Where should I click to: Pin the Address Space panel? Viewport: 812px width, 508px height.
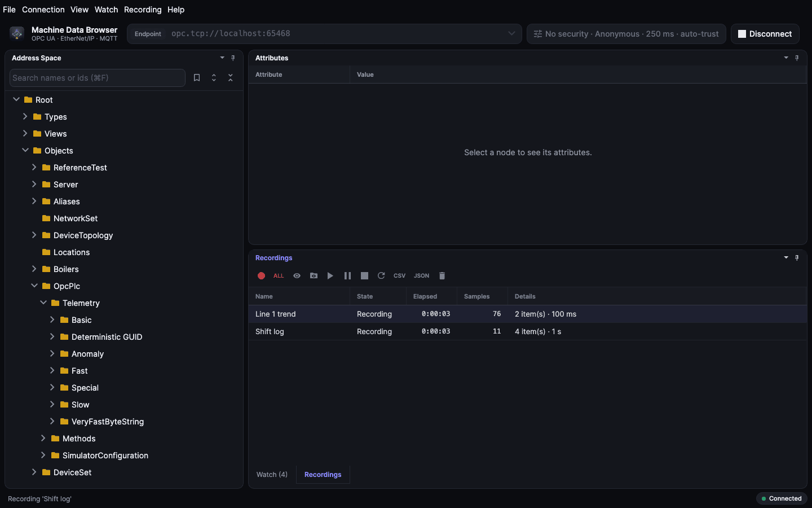coord(233,58)
